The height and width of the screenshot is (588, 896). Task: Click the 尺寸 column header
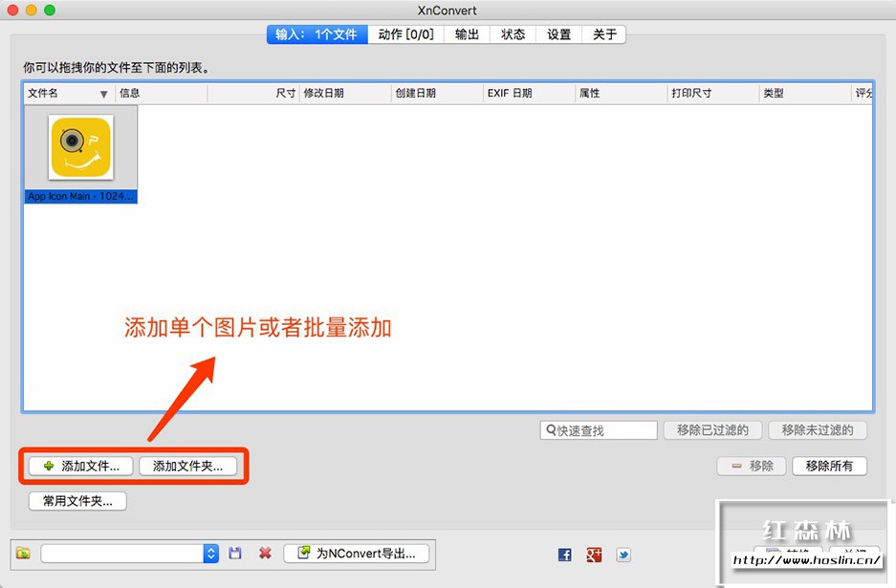tap(253, 93)
